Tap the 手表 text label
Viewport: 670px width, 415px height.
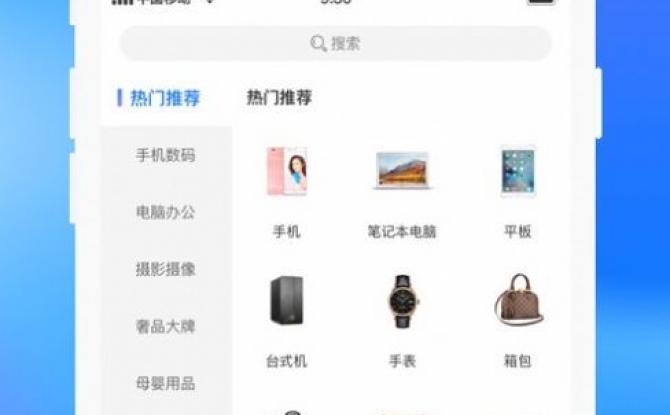pyautogui.click(x=403, y=362)
